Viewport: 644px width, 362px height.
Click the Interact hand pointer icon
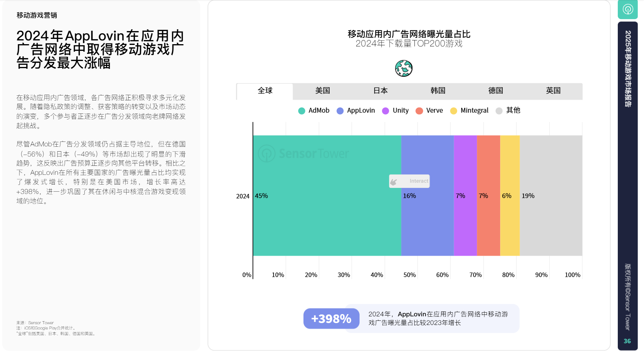(394, 182)
